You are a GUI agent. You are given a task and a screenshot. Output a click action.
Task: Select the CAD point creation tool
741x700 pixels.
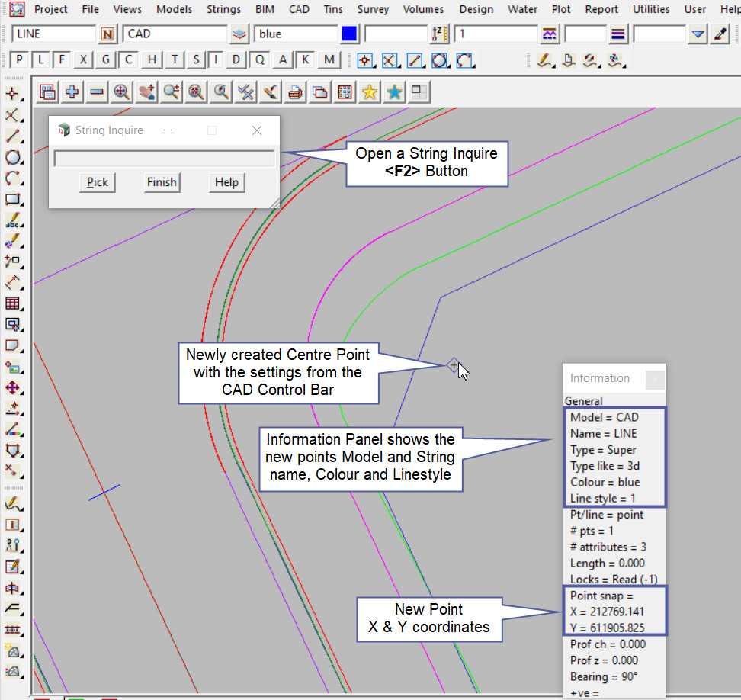click(12, 94)
